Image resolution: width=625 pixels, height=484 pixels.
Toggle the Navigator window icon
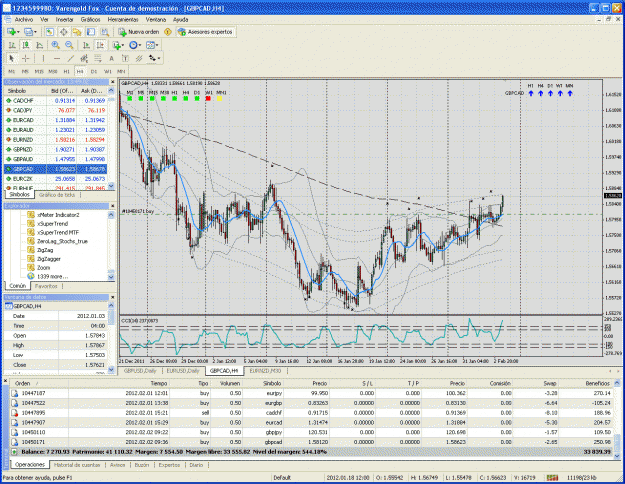point(77,32)
